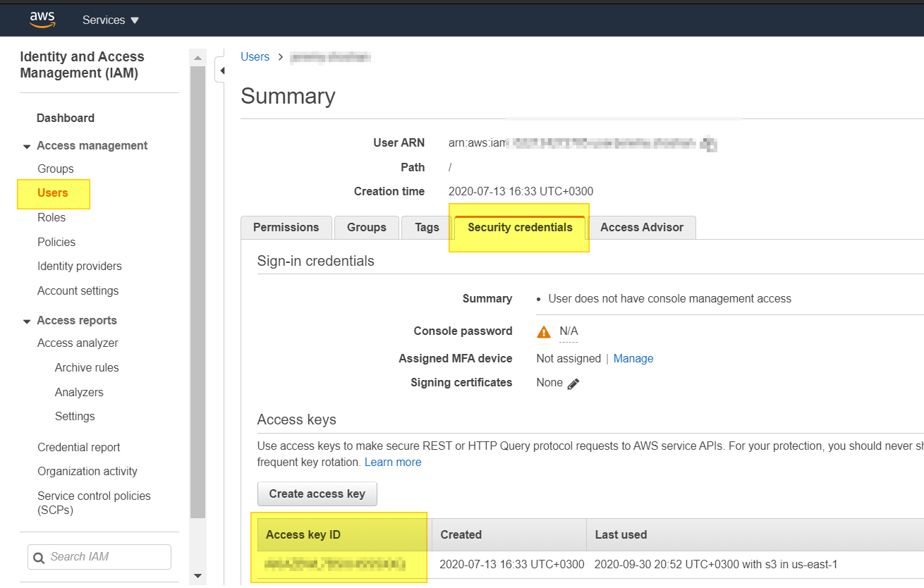Switch to the Permissions tab

click(286, 227)
